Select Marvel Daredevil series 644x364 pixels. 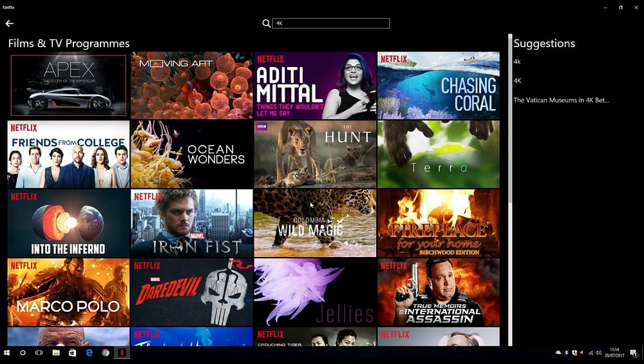click(192, 292)
